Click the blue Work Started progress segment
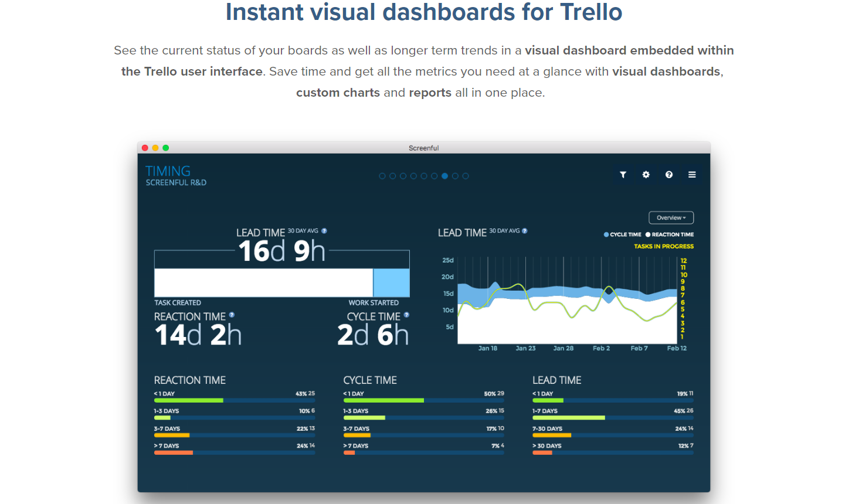Viewport: 852px width, 504px height. point(391,282)
